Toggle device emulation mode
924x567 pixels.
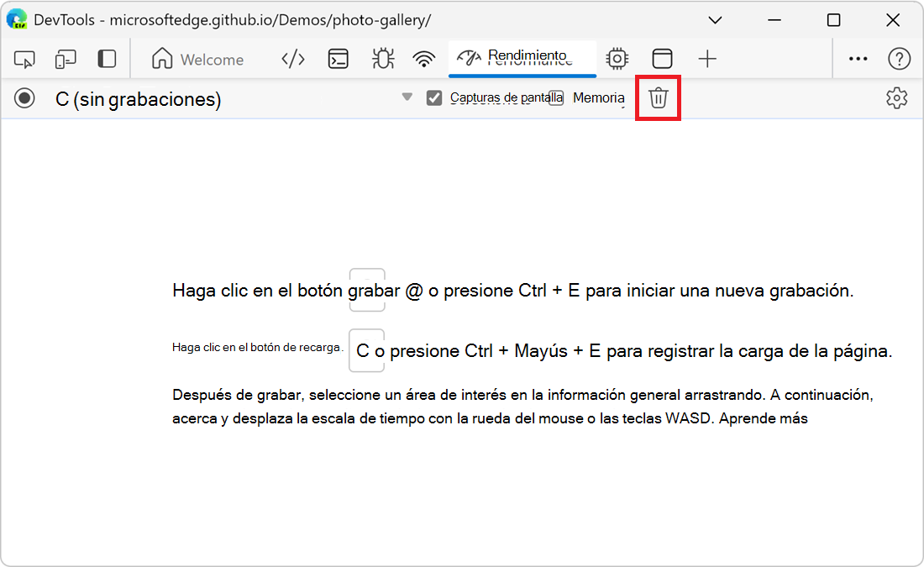66,59
